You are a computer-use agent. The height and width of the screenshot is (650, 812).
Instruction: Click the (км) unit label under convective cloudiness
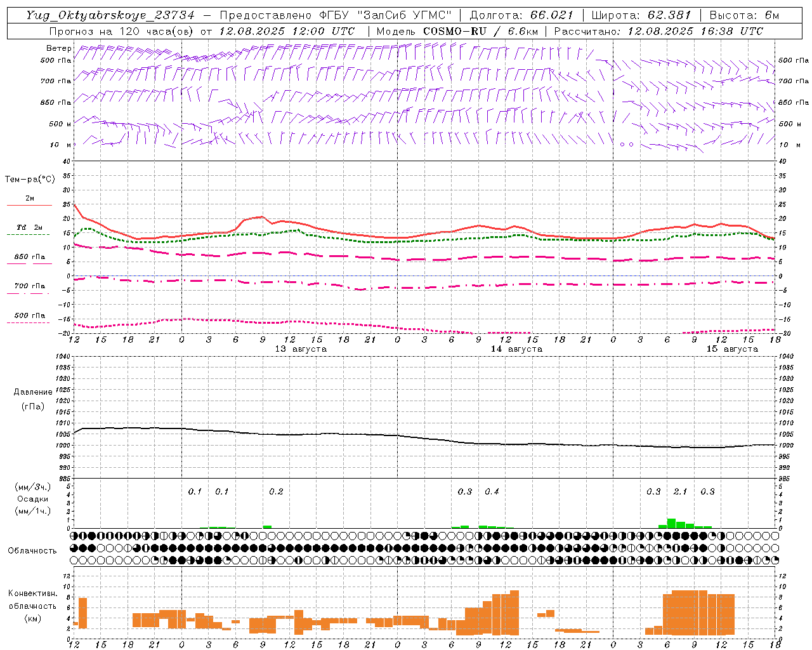(32, 618)
